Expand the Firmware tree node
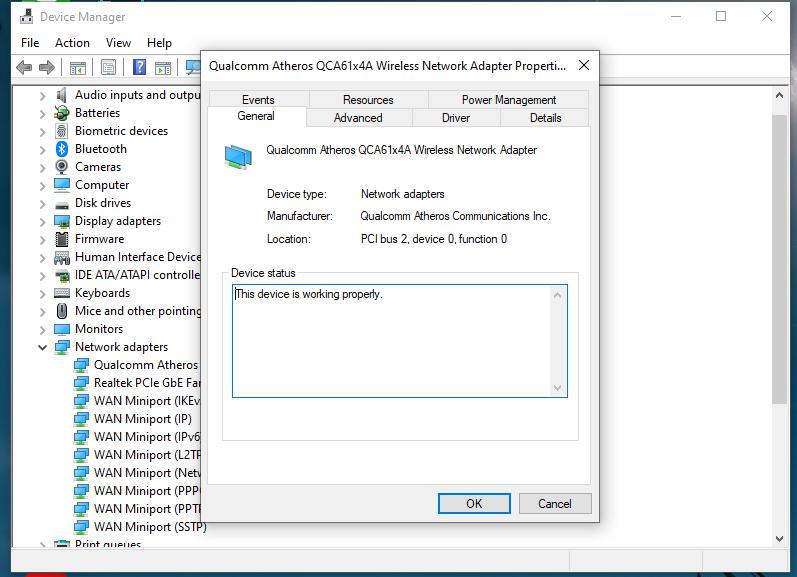The width and height of the screenshot is (797, 577). click(43, 239)
